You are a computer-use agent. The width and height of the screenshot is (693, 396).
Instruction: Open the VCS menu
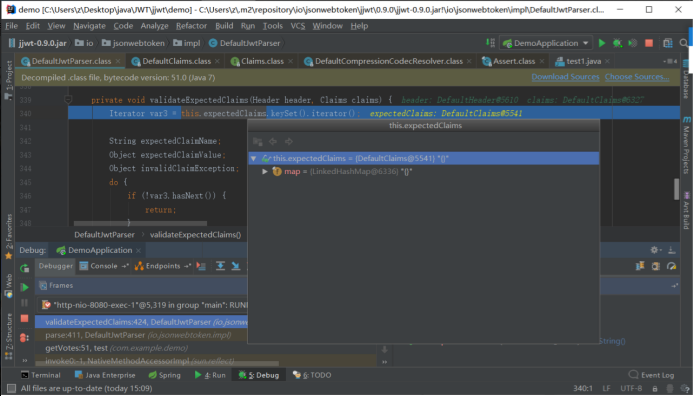pyautogui.click(x=297, y=26)
